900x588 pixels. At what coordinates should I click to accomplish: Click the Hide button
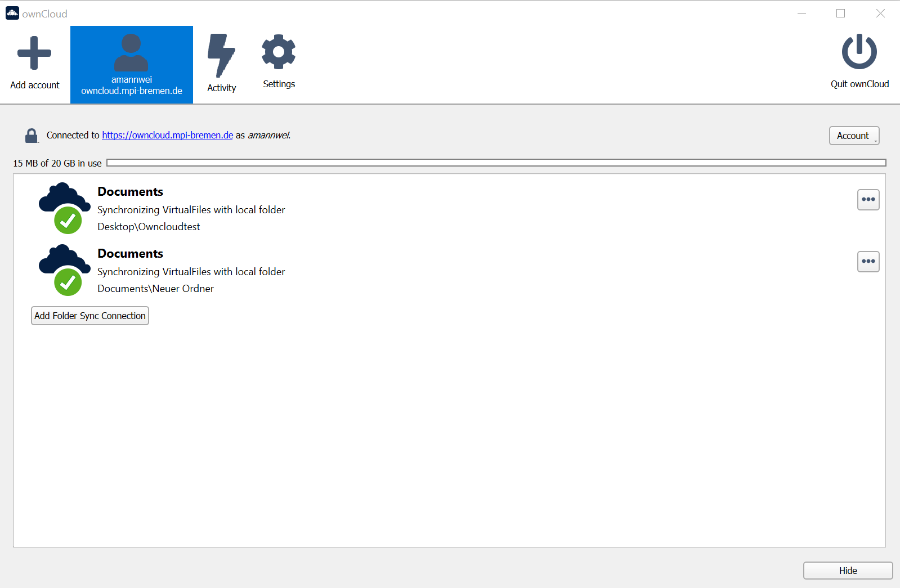tap(848, 571)
